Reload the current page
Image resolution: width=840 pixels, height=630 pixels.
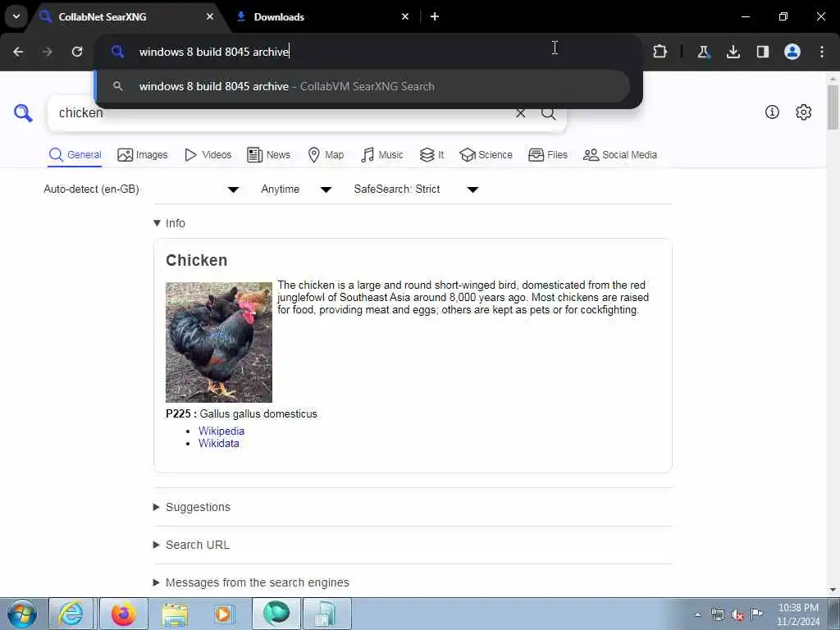(77, 52)
